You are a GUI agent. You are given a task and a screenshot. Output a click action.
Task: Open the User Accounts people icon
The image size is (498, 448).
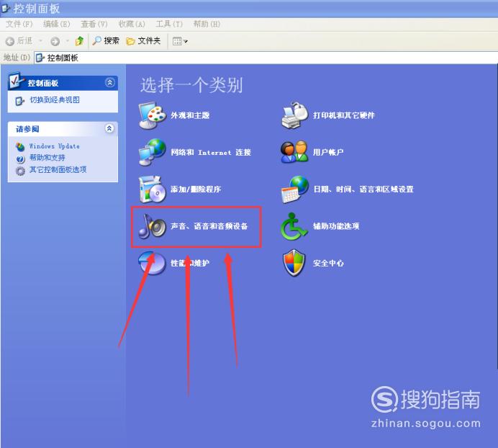point(295,152)
